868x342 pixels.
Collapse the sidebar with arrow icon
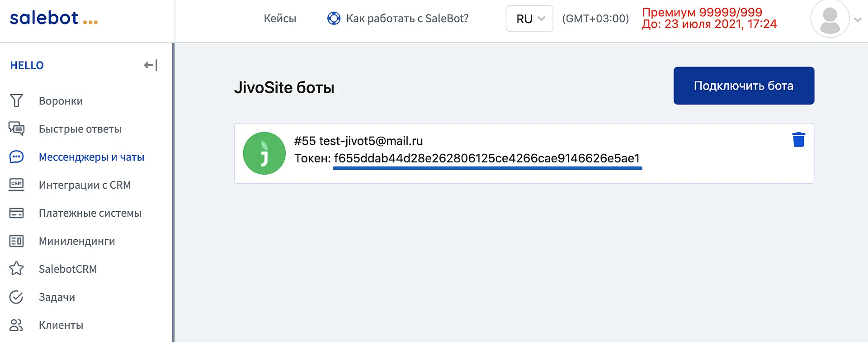tap(151, 65)
